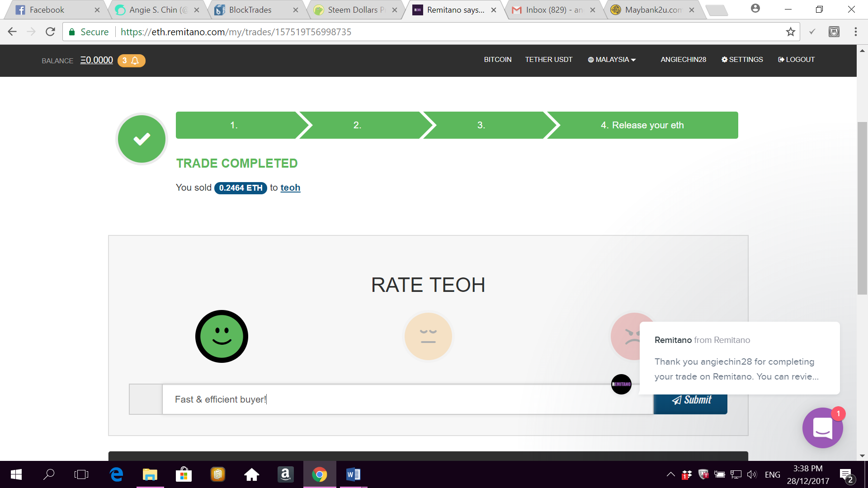
Task: Close the Remitano browser tab
Action: pos(493,10)
